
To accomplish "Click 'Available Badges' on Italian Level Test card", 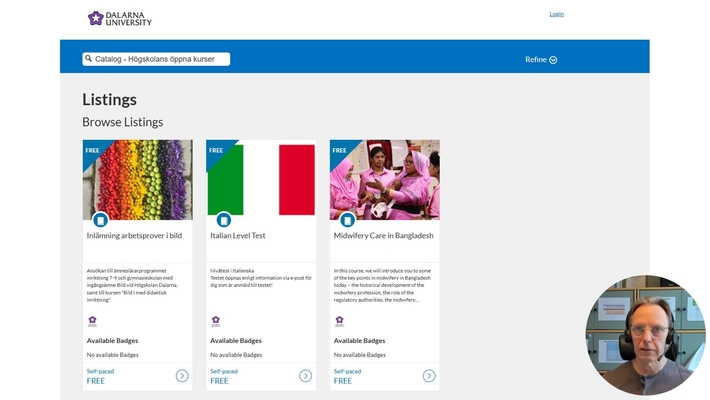I will click(x=236, y=341).
